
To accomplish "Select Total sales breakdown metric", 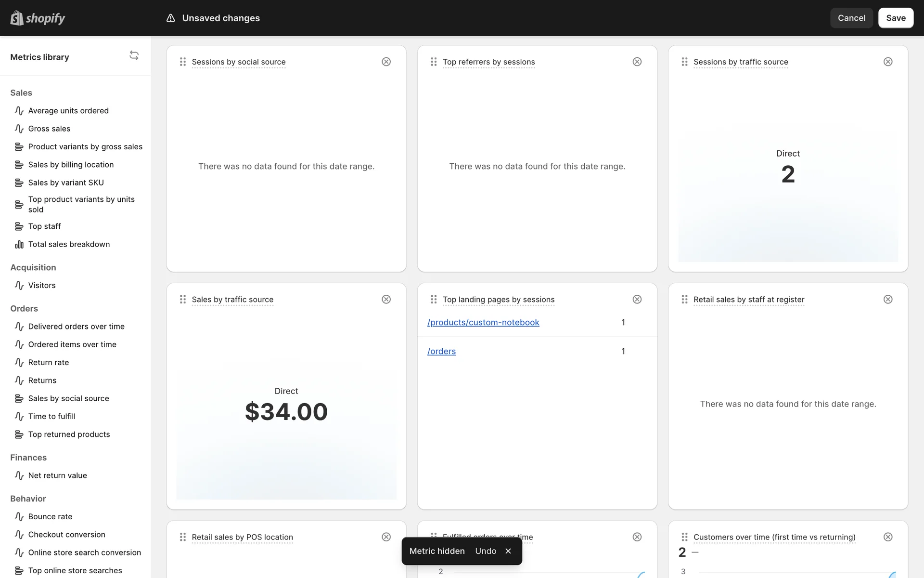I will (69, 244).
